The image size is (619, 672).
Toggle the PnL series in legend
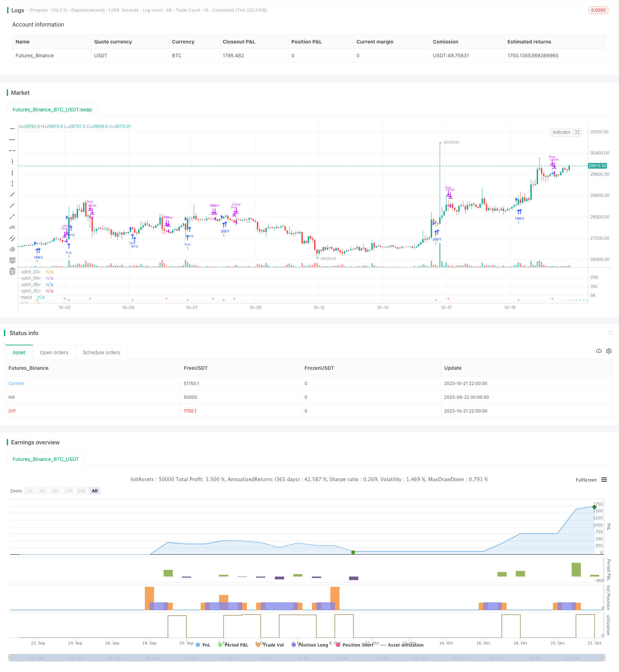click(203, 645)
